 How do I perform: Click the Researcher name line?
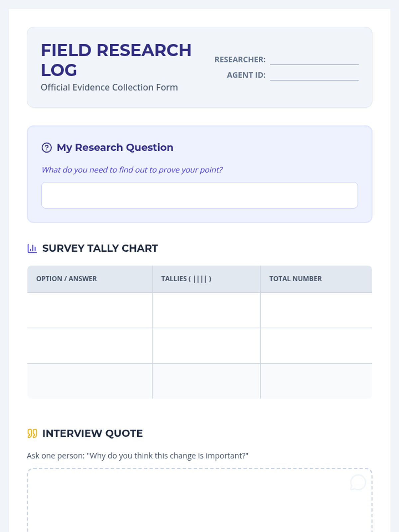[314, 60]
